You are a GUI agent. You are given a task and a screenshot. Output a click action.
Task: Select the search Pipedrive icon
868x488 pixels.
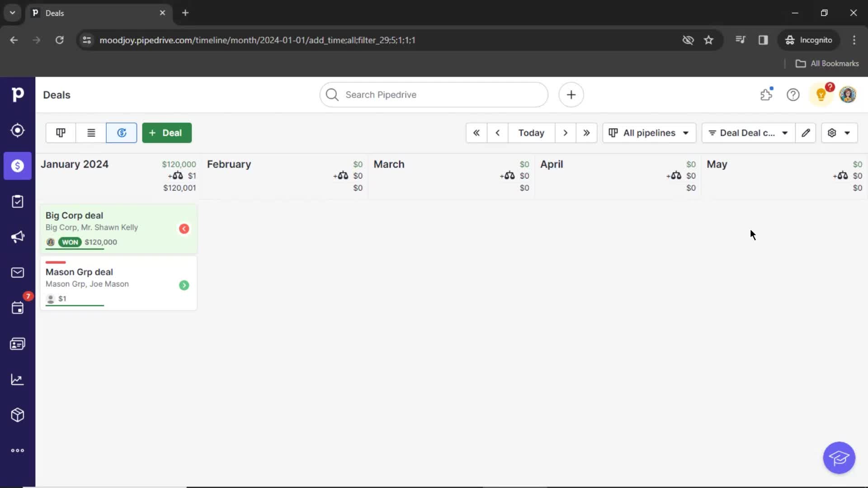click(x=331, y=95)
